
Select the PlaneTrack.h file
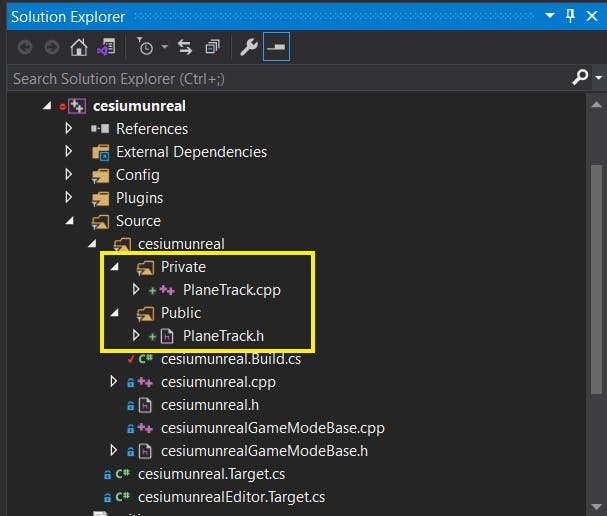223,336
